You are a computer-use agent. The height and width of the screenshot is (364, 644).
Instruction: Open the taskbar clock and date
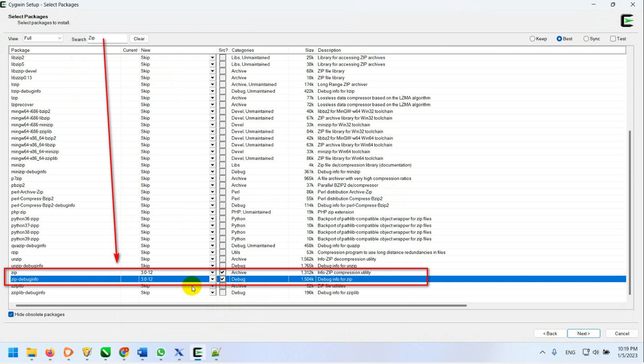[627, 352]
